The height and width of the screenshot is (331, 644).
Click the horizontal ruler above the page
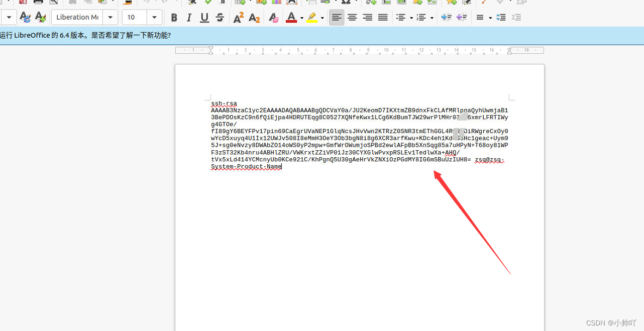click(x=360, y=50)
